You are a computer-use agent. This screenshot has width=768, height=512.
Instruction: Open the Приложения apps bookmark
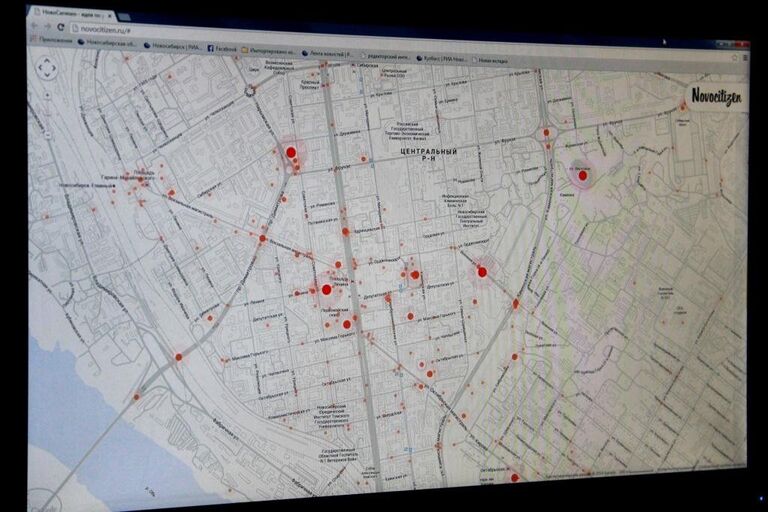tap(51, 40)
